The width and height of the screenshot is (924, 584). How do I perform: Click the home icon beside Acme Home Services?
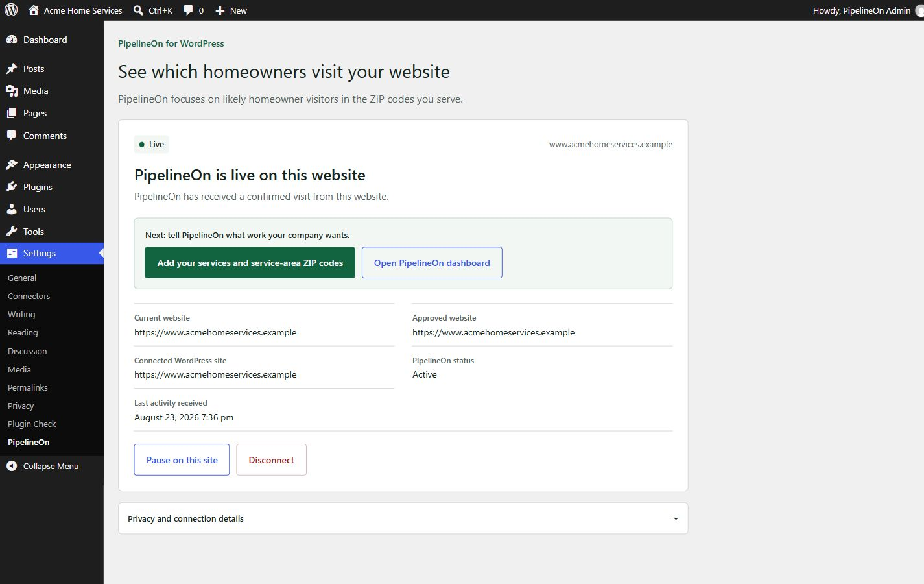click(34, 10)
